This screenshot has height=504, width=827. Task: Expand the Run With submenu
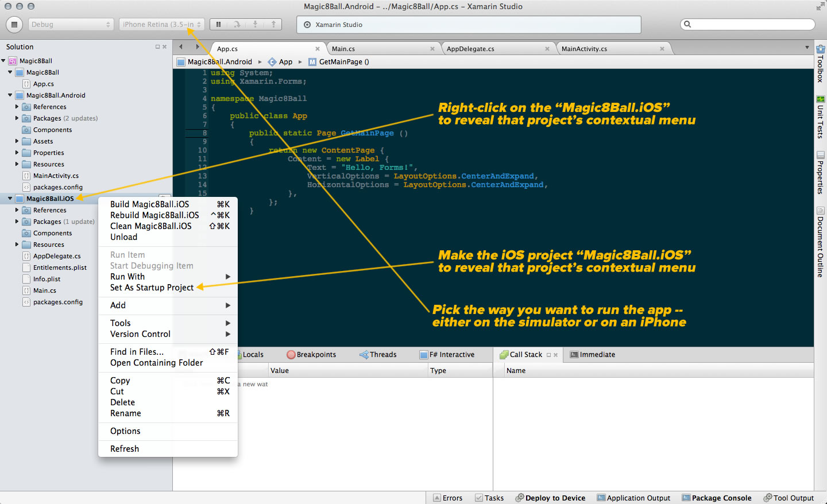pos(168,277)
